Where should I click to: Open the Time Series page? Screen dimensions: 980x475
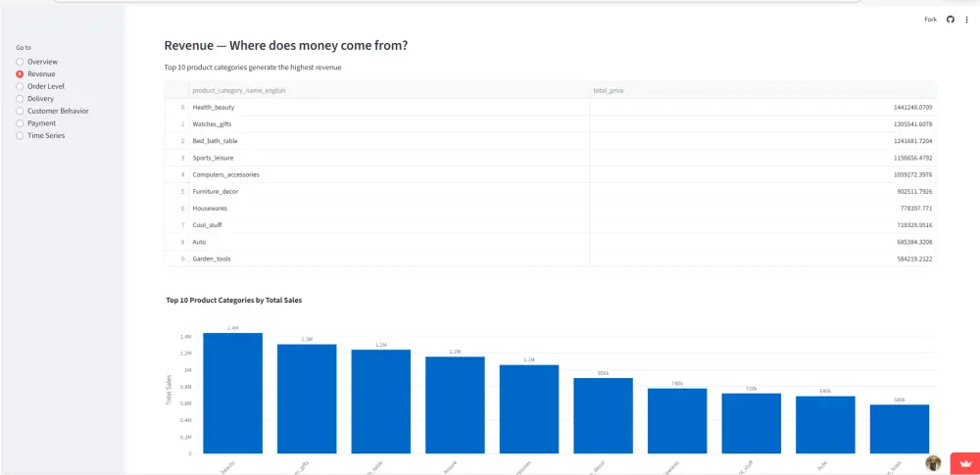[40, 135]
